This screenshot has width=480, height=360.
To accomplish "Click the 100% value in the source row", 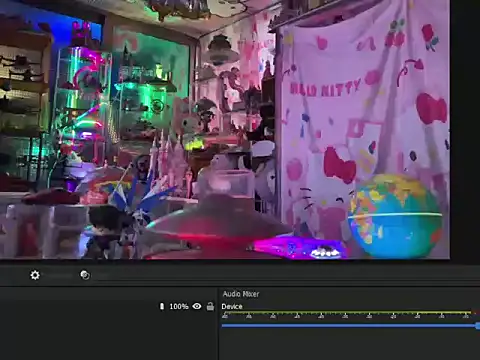I will tap(179, 306).
